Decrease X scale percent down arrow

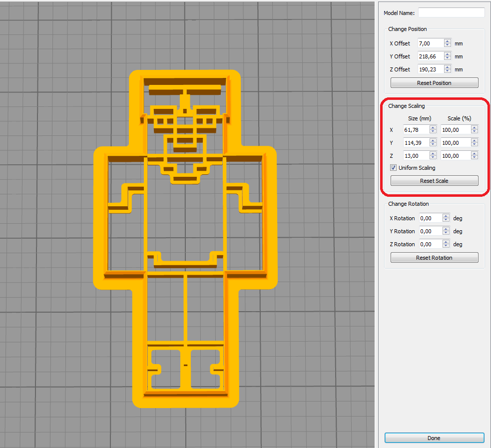pos(475,132)
